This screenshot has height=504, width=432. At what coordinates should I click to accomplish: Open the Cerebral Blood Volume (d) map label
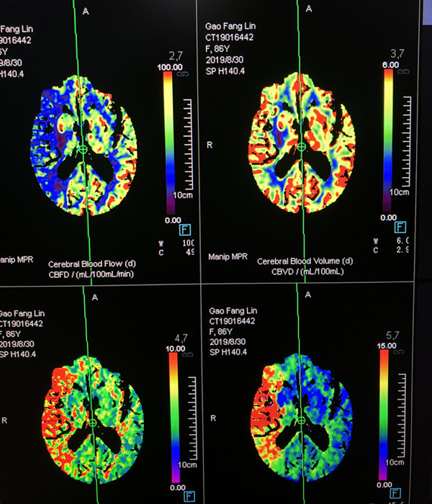click(x=305, y=261)
